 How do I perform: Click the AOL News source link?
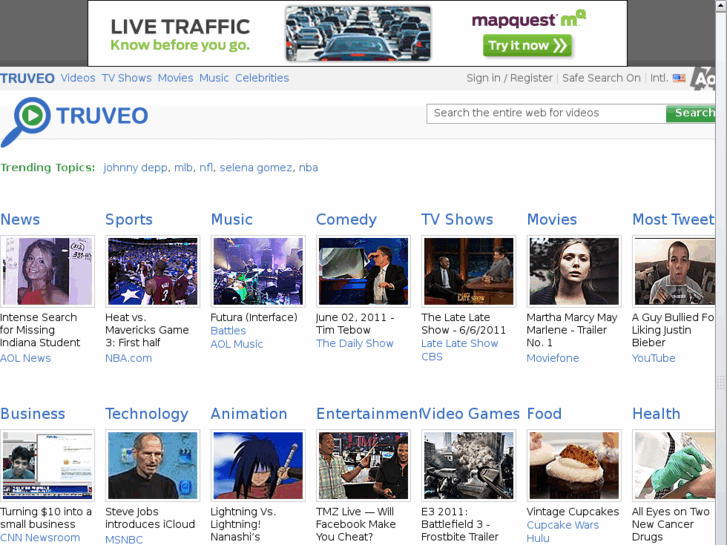(26, 358)
